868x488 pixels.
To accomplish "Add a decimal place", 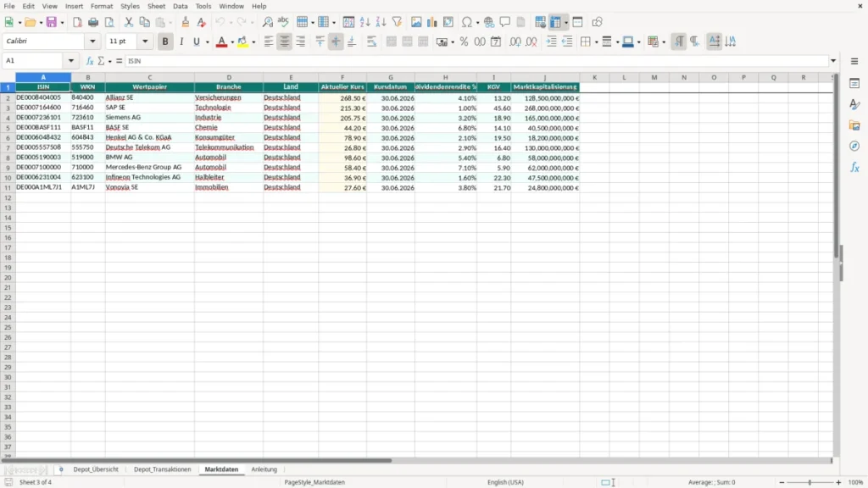I will click(515, 42).
